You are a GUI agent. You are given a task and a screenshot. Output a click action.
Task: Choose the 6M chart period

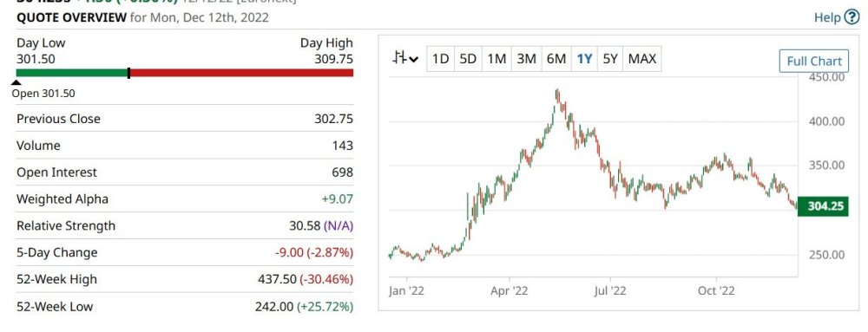(x=556, y=59)
